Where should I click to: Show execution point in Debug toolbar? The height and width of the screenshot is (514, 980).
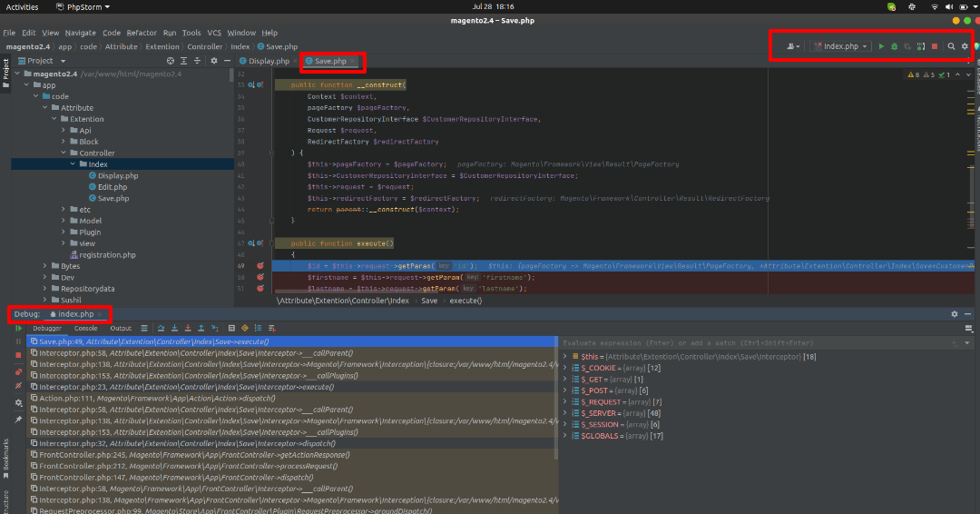(144, 328)
